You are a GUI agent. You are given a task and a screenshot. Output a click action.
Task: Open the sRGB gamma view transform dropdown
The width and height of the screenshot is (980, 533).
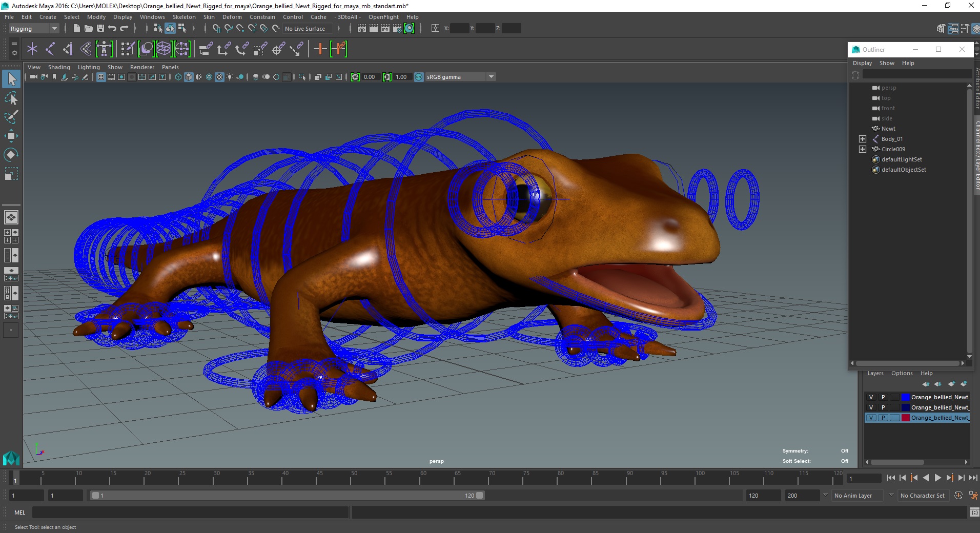(460, 77)
